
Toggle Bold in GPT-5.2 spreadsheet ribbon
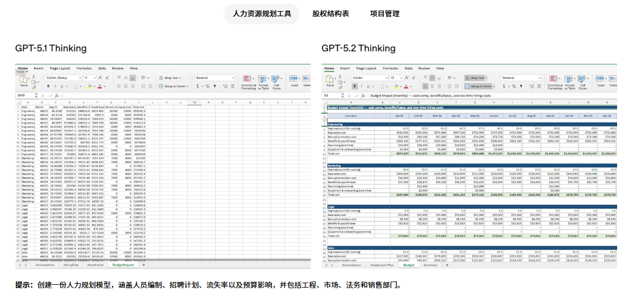click(355, 86)
